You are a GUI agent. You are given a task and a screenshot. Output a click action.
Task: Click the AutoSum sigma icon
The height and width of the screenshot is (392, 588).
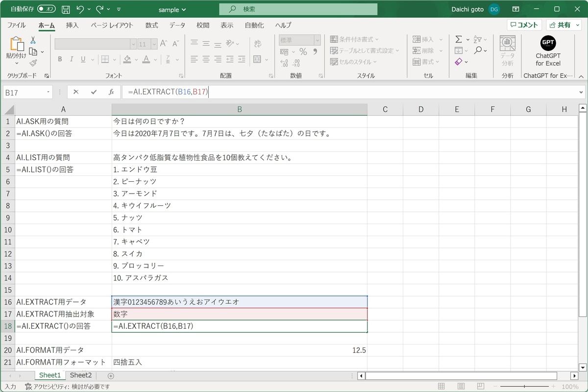click(x=459, y=39)
